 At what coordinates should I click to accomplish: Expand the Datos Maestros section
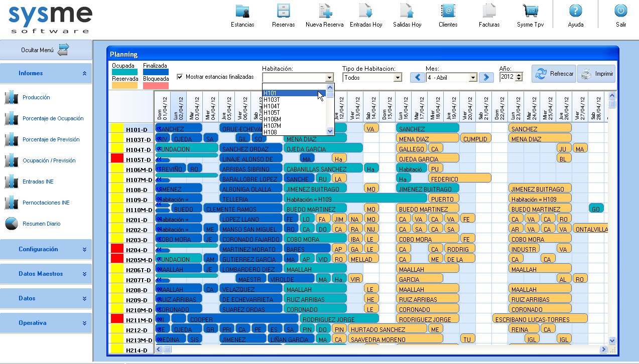coord(46,274)
